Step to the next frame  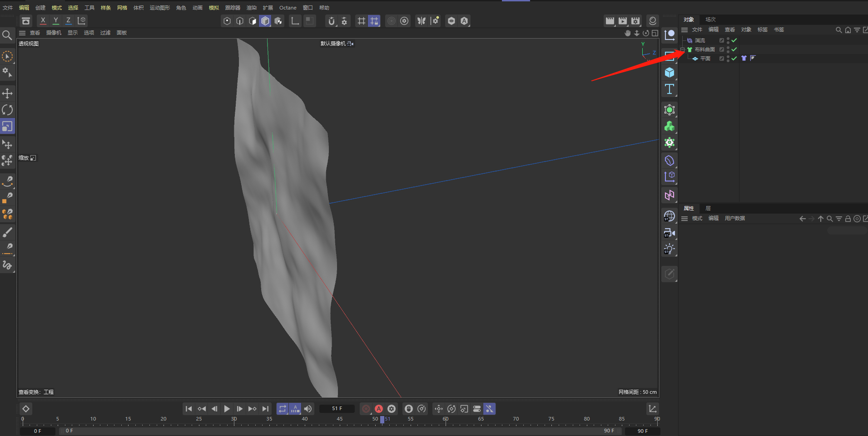tap(239, 409)
